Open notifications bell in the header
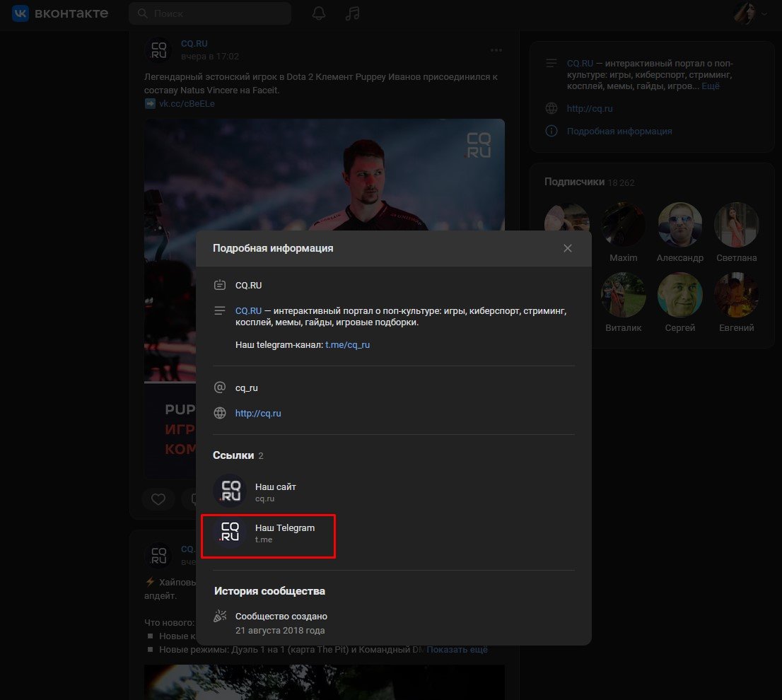The image size is (782, 700). click(x=319, y=13)
